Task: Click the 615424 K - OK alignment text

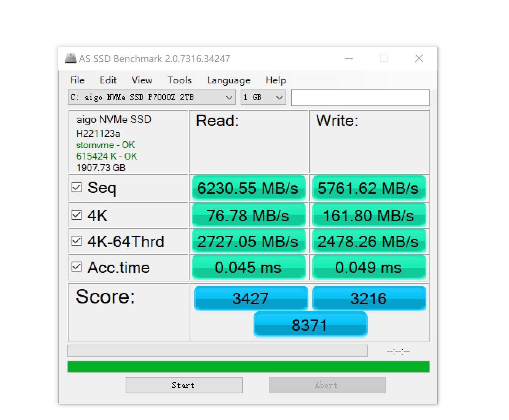Action: click(107, 157)
